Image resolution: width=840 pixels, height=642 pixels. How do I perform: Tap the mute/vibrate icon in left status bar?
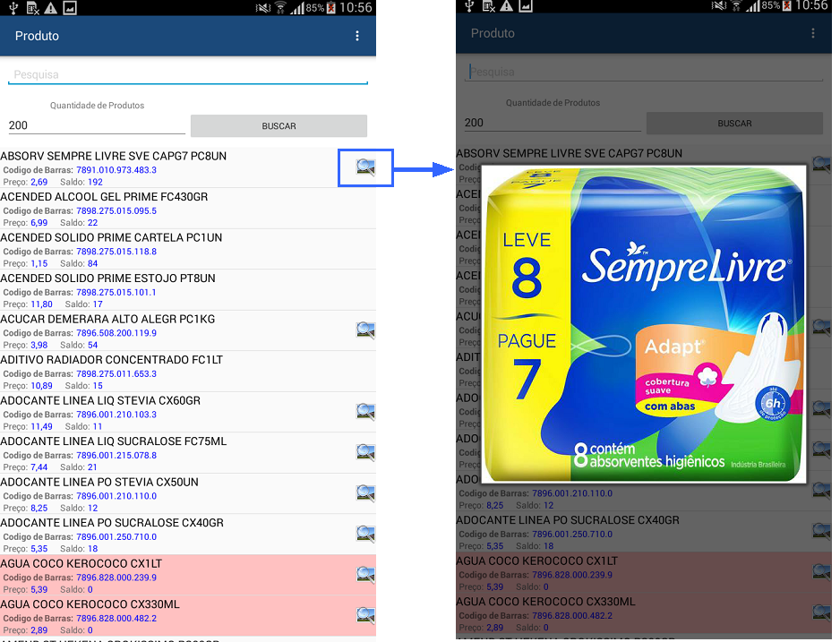point(263,7)
